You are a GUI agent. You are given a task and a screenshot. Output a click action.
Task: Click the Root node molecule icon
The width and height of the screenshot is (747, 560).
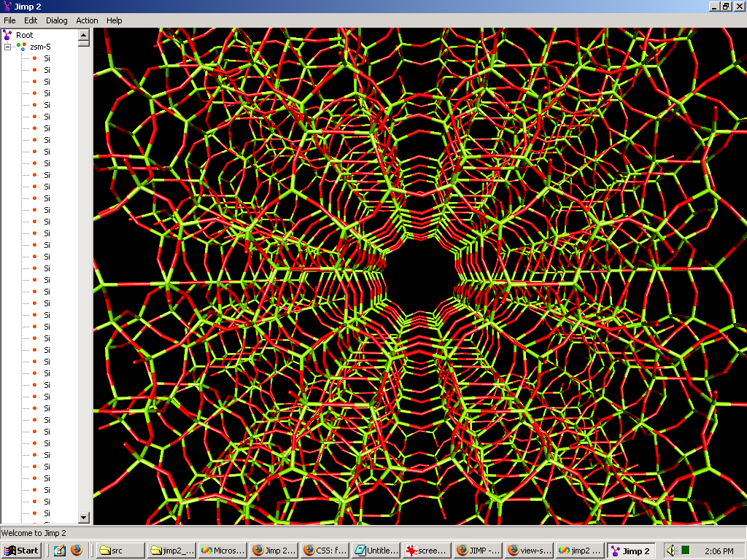(7, 35)
